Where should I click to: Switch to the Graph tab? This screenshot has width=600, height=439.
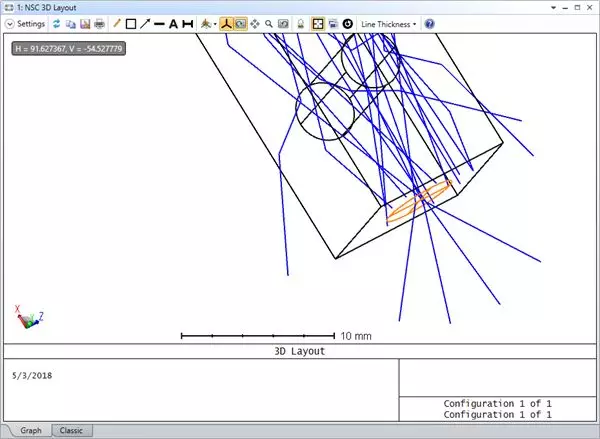[30, 430]
